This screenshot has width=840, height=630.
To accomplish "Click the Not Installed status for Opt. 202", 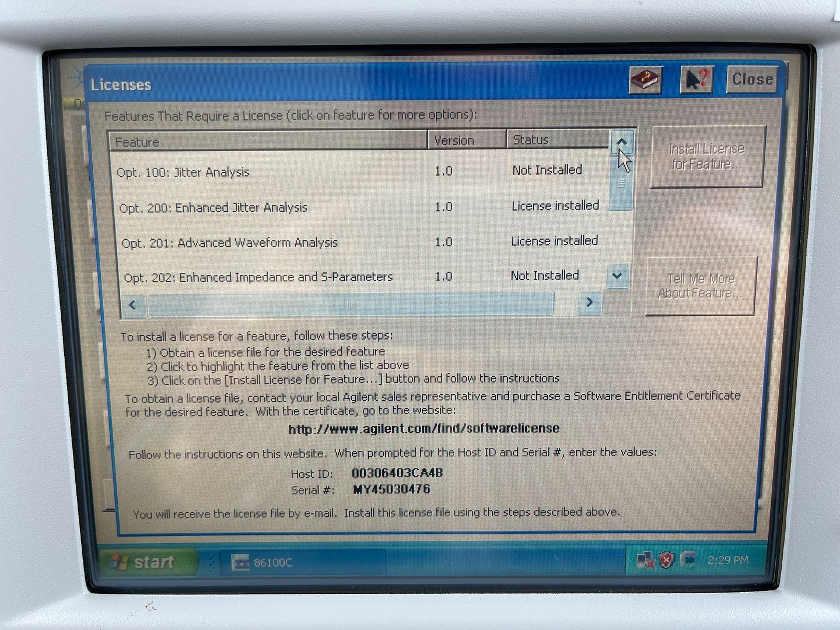I will (x=545, y=275).
